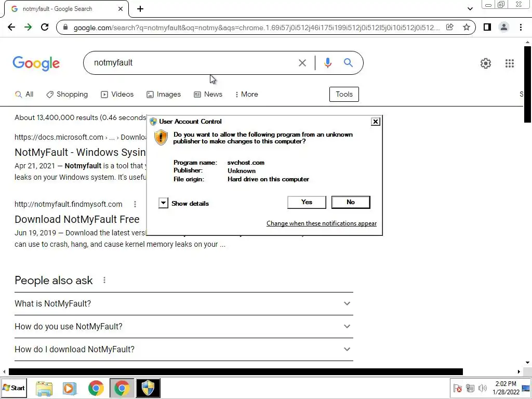This screenshot has width=532, height=399.
Task: Start voice search with the microphone
Action: click(x=327, y=63)
